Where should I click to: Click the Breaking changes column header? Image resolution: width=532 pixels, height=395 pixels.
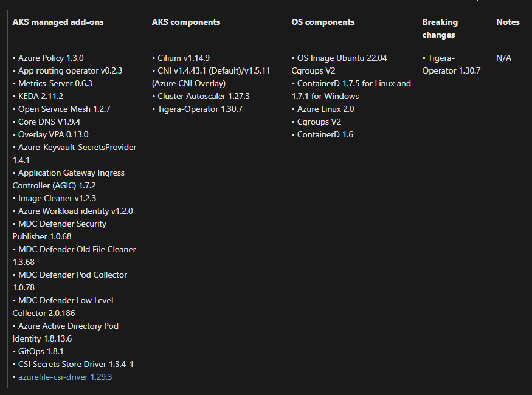440,29
